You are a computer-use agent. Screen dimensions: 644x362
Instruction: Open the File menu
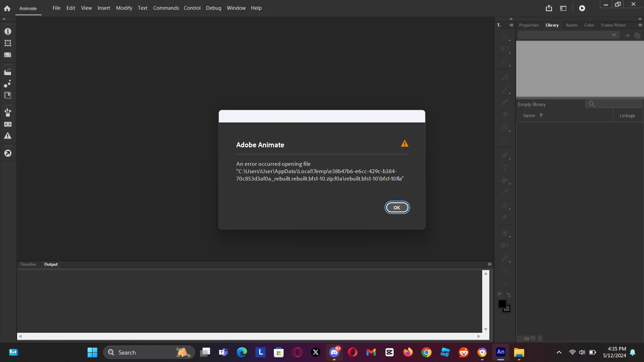pos(56,8)
